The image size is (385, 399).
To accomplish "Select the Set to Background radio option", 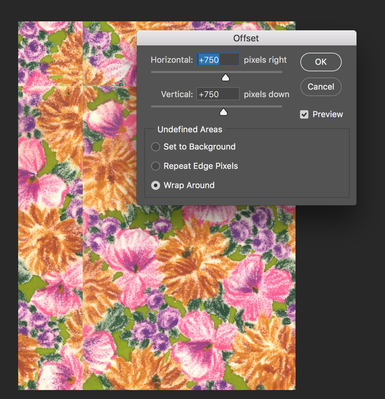I will pyautogui.click(x=155, y=147).
